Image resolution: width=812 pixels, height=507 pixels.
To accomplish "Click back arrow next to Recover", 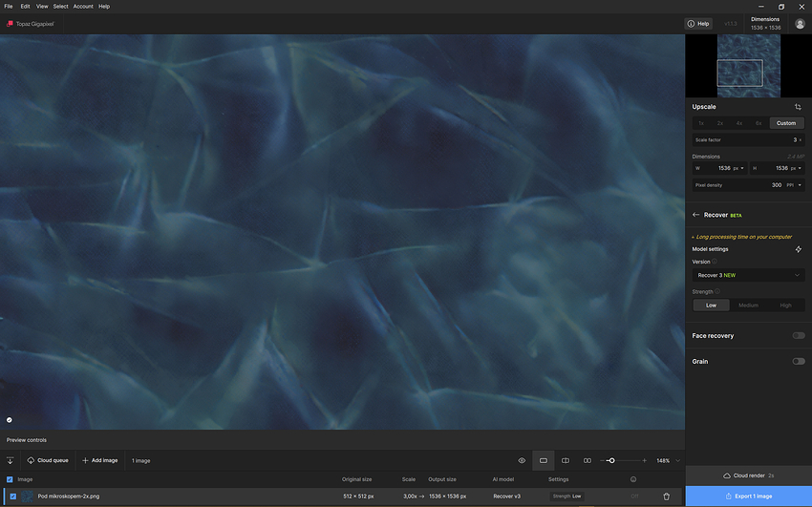I will pos(696,215).
